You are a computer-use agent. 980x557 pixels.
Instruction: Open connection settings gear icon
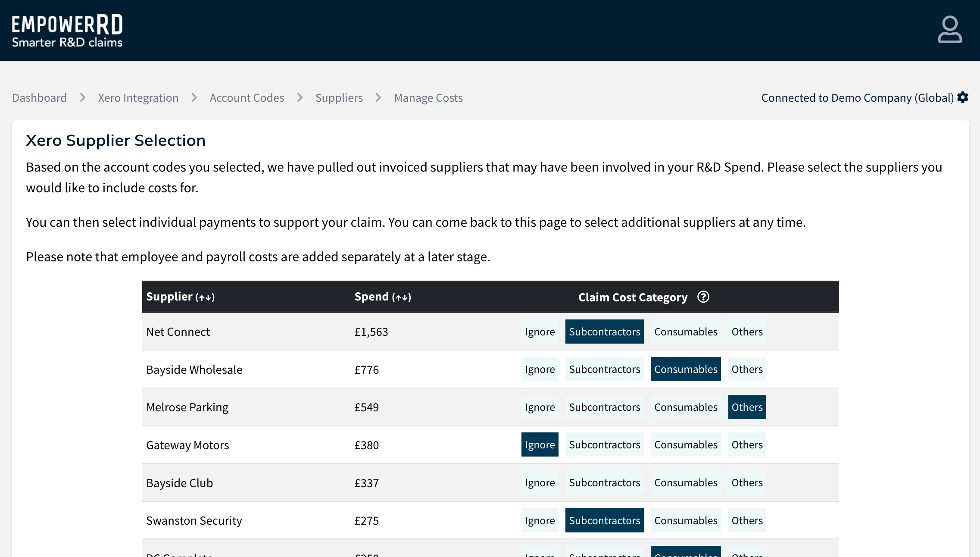coord(963,97)
